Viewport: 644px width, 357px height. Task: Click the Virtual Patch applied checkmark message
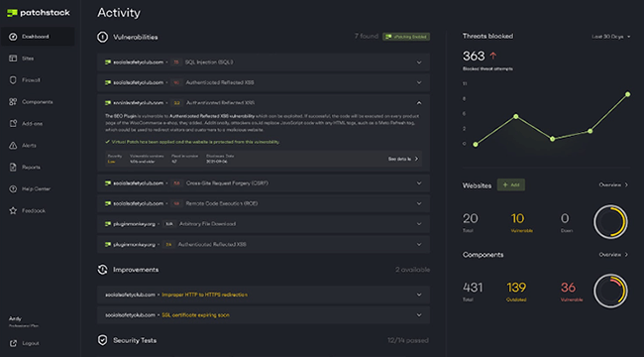point(192,142)
